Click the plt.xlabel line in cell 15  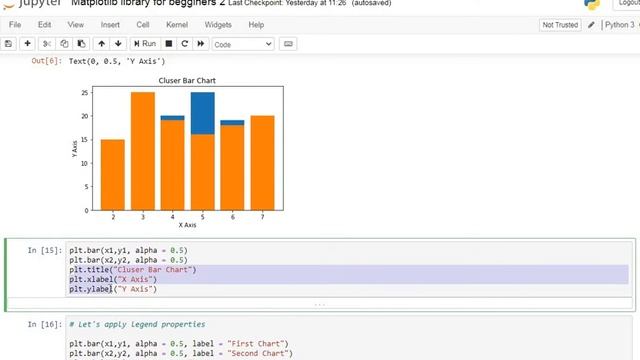pos(113,280)
